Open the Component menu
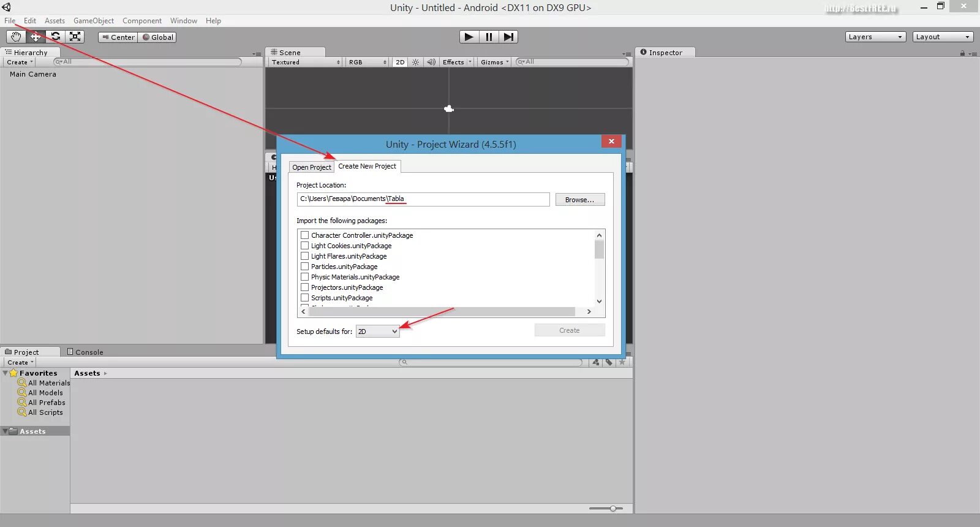Viewport: 980px width, 527px height. pyautogui.click(x=142, y=21)
